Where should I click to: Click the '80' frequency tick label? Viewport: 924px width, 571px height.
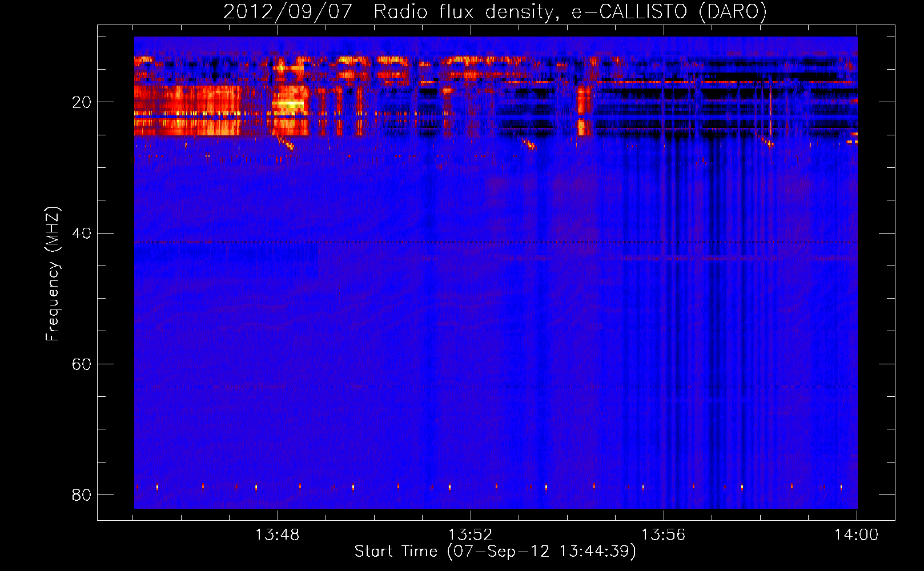click(x=82, y=494)
